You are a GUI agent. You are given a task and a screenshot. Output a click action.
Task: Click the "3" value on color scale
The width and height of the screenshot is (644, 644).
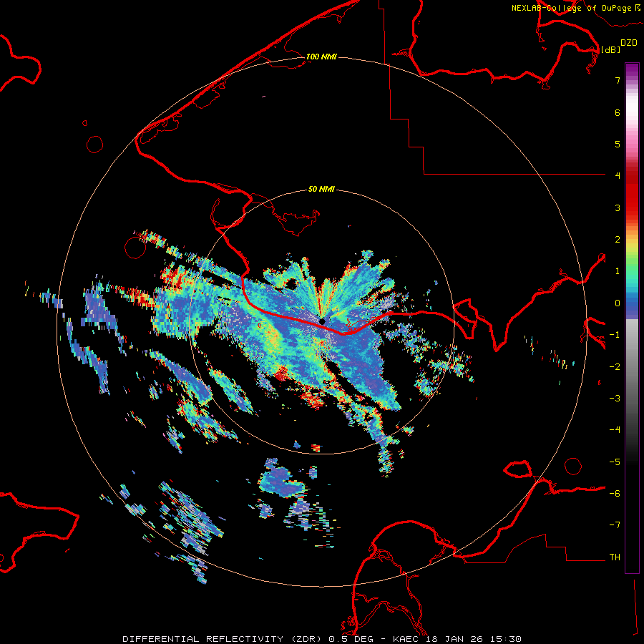tap(618, 208)
